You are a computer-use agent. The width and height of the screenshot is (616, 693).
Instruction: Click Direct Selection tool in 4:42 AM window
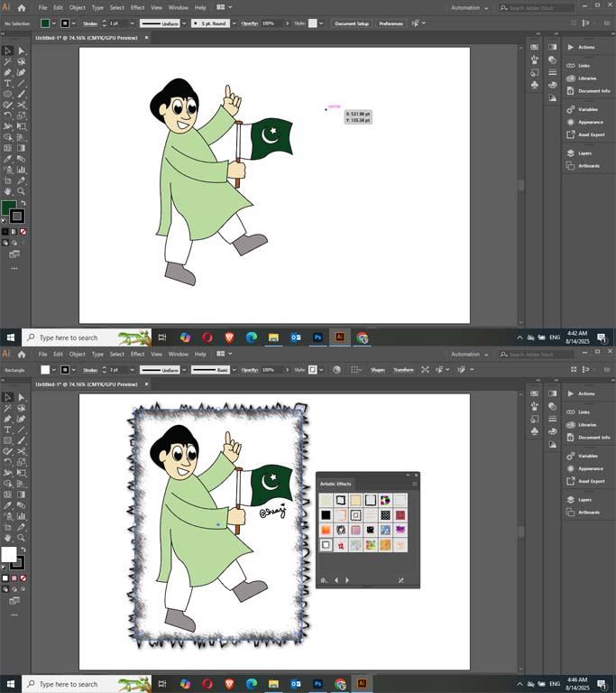22,51
